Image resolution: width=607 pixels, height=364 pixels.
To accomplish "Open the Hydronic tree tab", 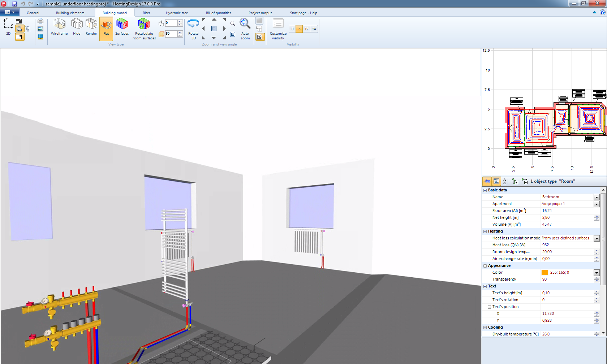I will (177, 13).
